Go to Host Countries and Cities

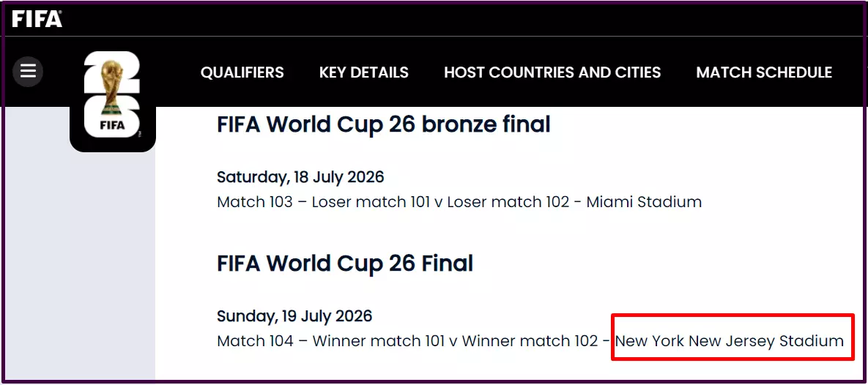pyautogui.click(x=552, y=72)
